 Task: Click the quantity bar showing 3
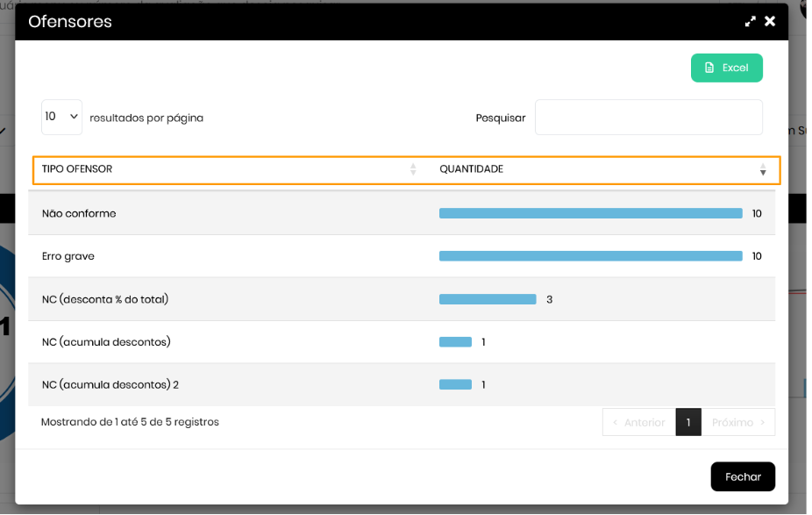[488, 299]
